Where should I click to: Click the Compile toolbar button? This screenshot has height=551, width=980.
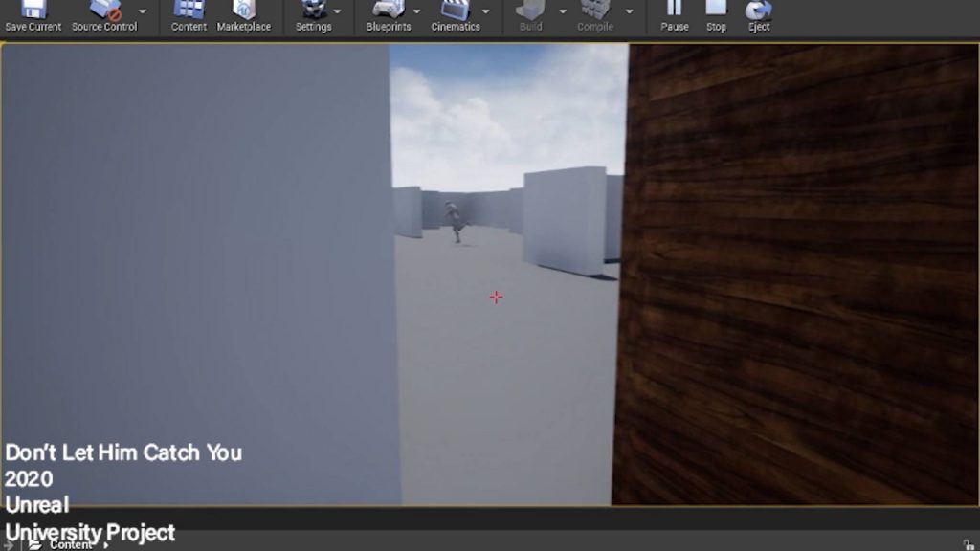(595, 17)
